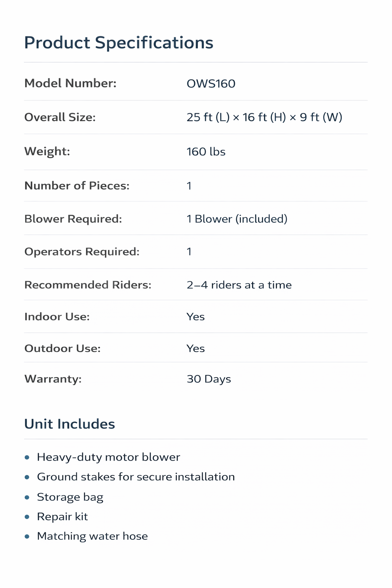The image size is (392, 588).
Task: Click the Outdoor Use label
Action: tap(62, 348)
